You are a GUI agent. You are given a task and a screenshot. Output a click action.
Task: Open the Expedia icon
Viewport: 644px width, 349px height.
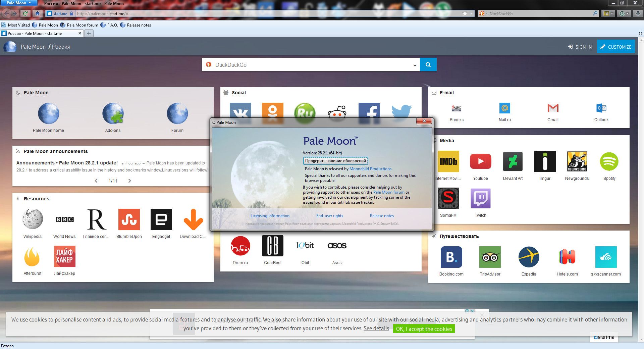tap(529, 257)
